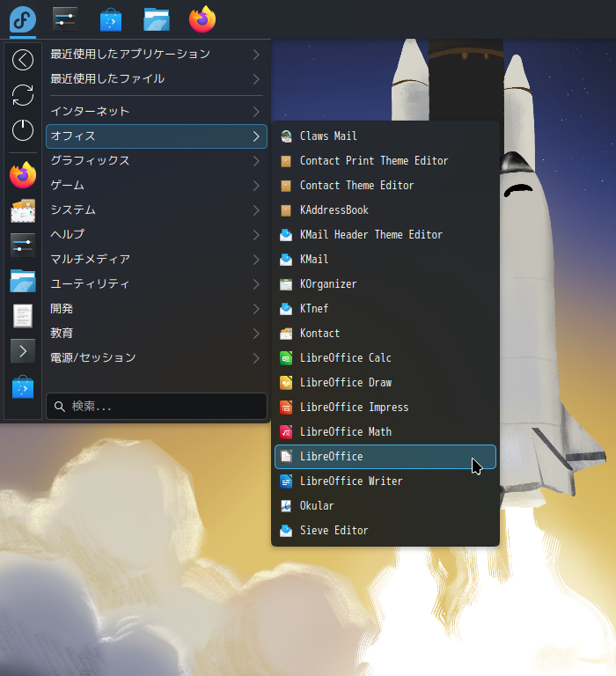Image resolution: width=616 pixels, height=676 pixels.
Task: Click the magnifier icon in search box
Action: [60, 406]
